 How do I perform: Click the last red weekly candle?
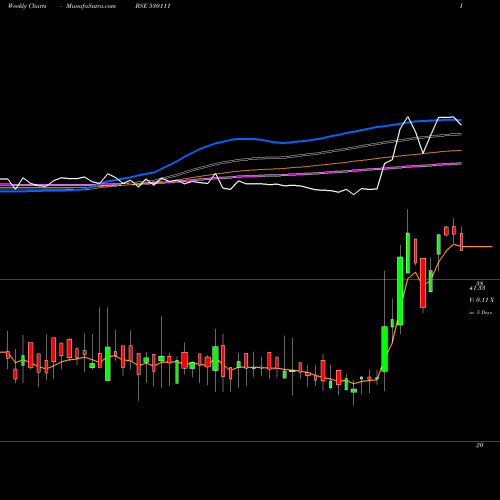point(462,242)
